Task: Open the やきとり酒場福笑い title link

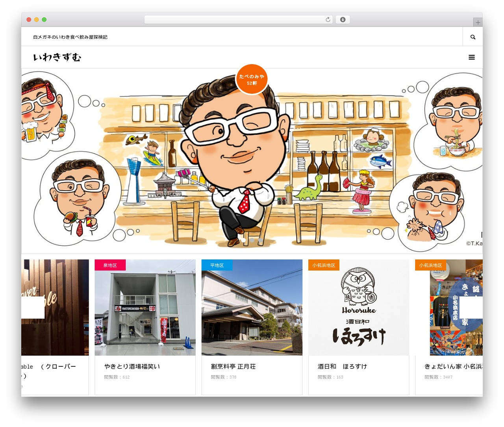Action: pos(132,366)
